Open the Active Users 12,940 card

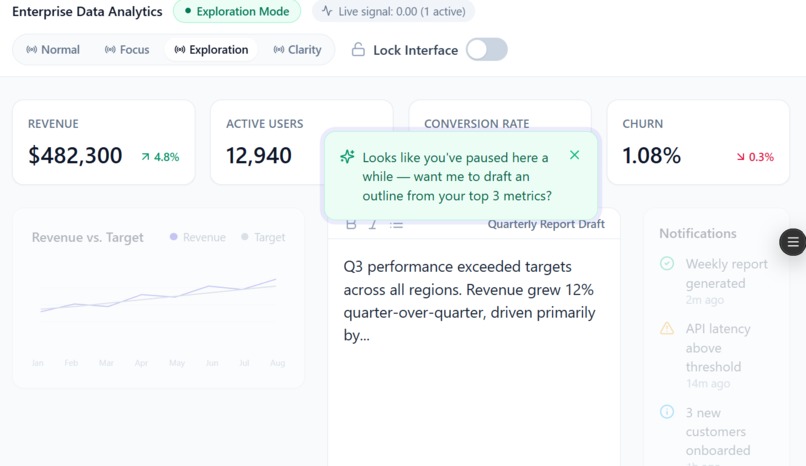tap(302, 142)
